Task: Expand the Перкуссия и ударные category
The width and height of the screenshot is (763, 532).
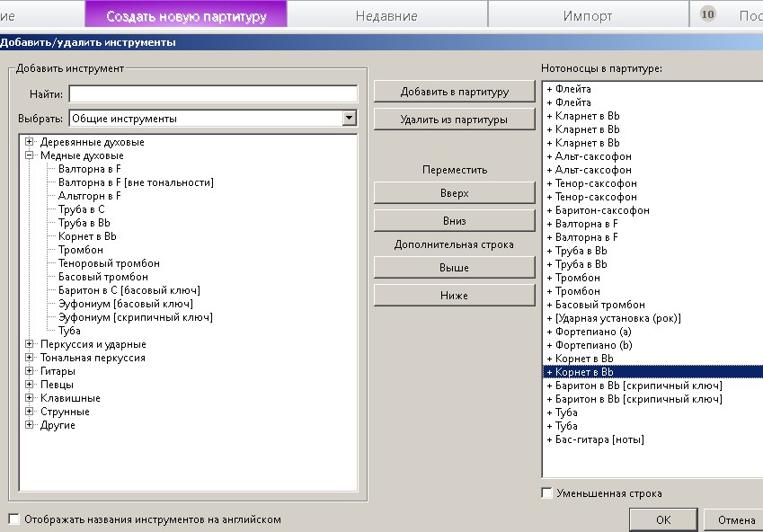Action: [x=29, y=343]
